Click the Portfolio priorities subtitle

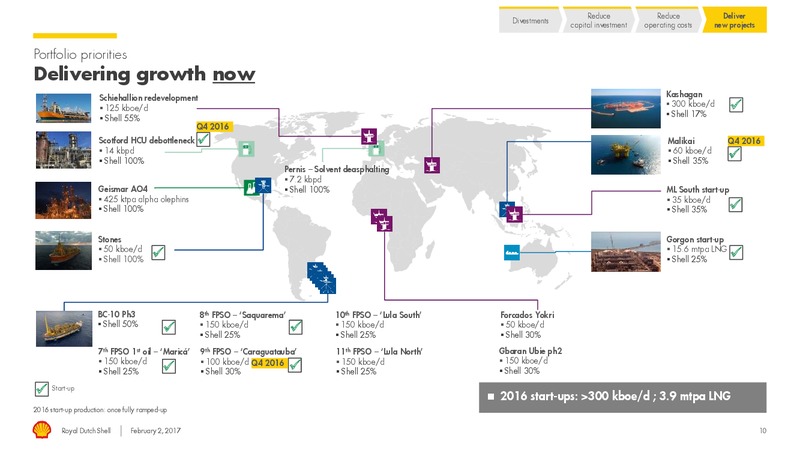80,55
